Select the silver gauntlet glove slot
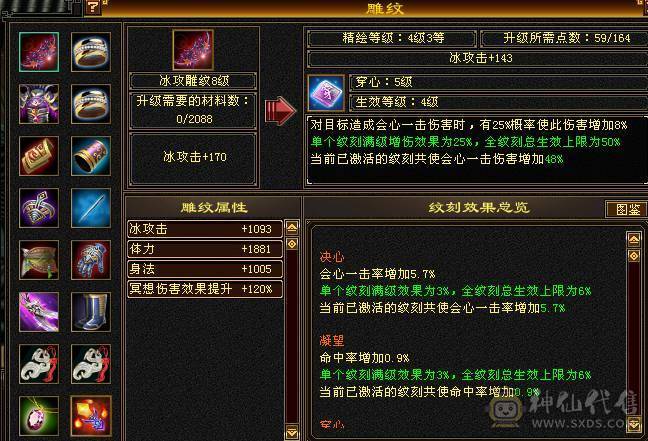Viewport: 648px width, 441px height. pyautogui.click(x=91, y=260)
